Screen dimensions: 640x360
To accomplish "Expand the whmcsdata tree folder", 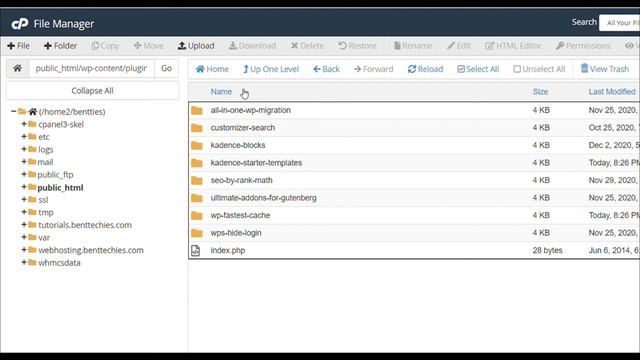I will (x=24, y=262).
